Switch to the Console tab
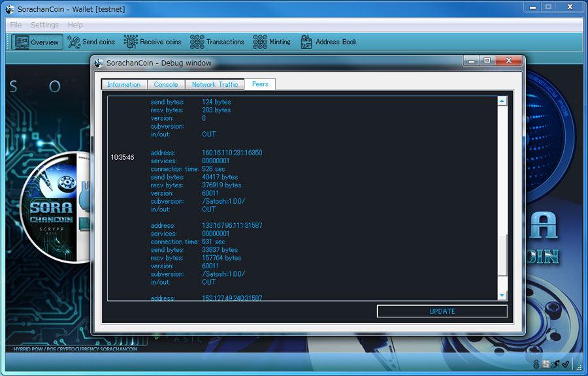The width and height of the screenshot is (588, 376). tap(166, 85)
